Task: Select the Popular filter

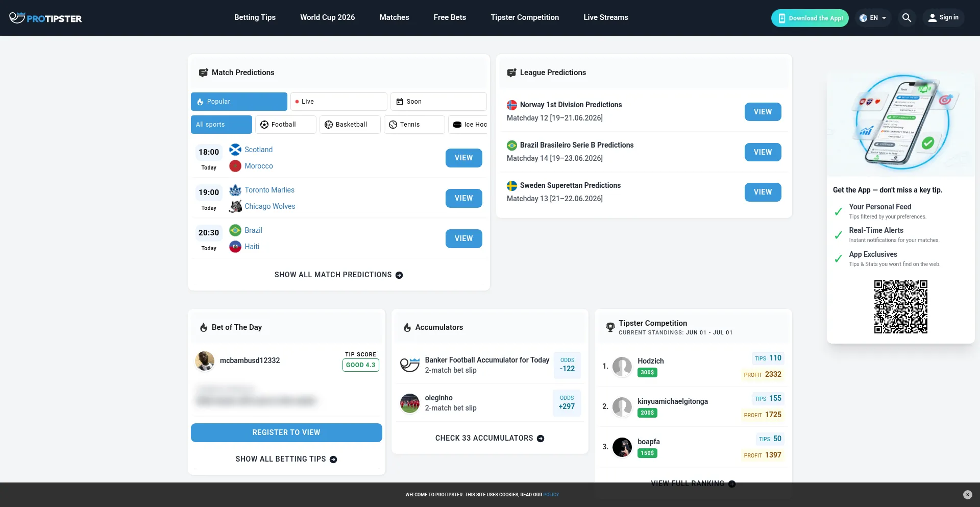Action: tap(239, 102)
